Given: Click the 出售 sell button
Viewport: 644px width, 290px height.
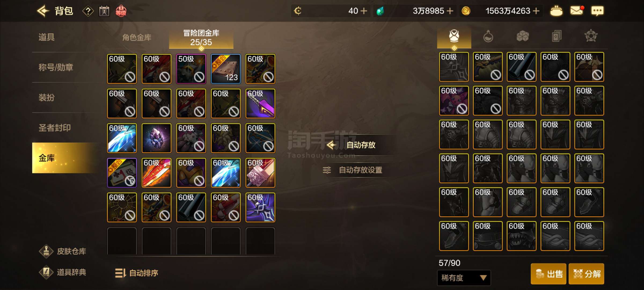Looking at the screenshot, I should (x=548, y=274).
